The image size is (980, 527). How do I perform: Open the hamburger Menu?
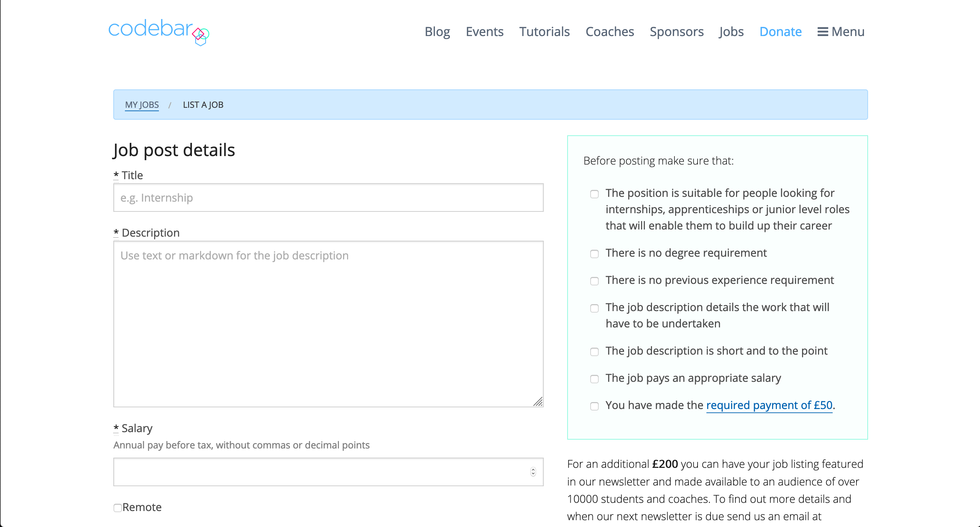point(841,32)
